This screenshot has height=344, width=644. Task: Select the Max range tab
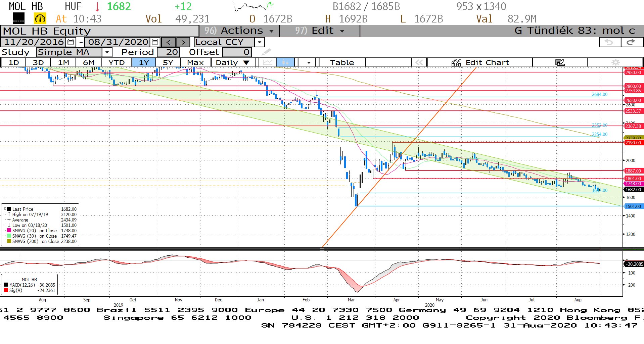[195, 62]
